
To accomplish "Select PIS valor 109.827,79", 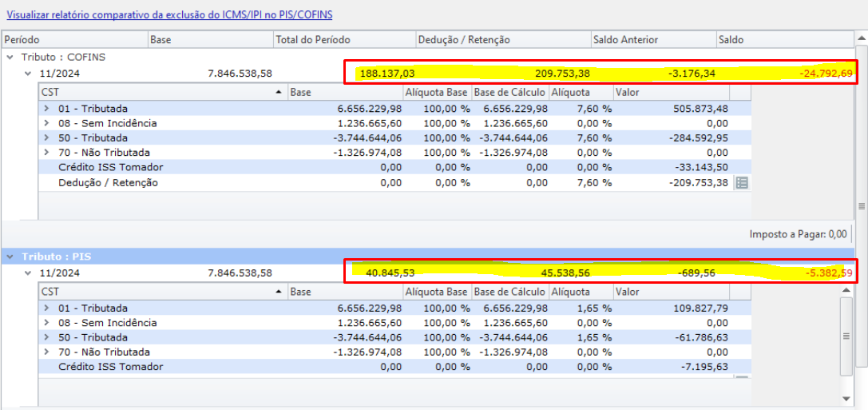I will coord(700,308).
